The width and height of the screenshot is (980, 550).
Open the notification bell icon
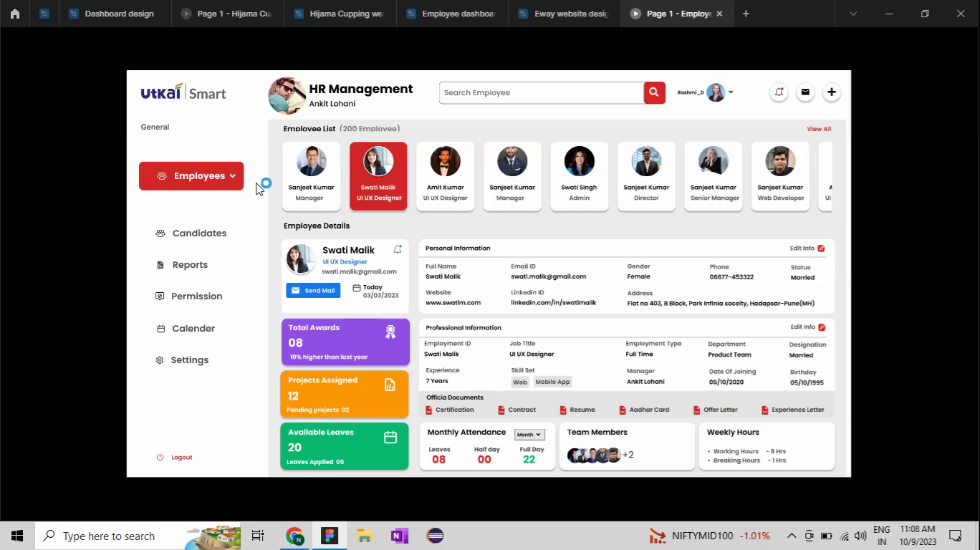coord(779,92)
